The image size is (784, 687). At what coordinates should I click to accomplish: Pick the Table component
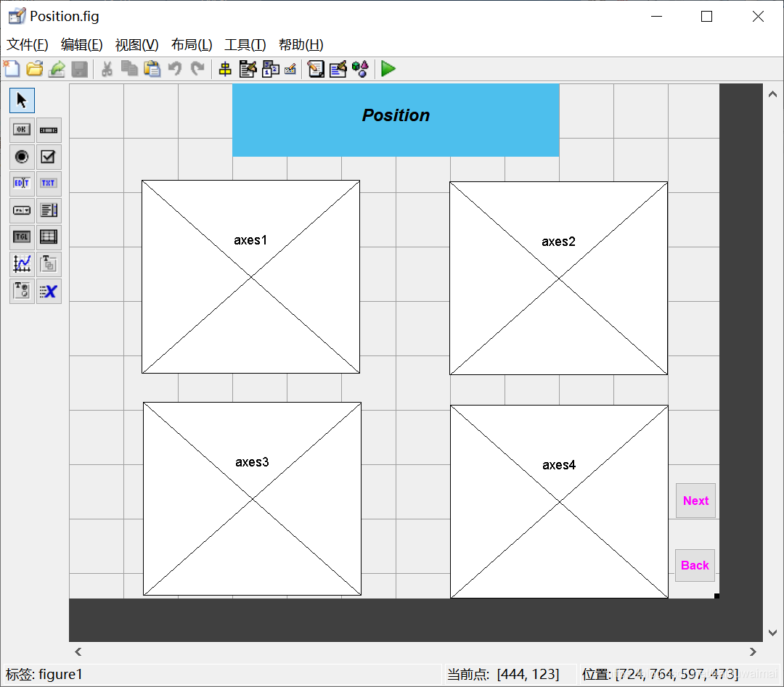point(49,236)
